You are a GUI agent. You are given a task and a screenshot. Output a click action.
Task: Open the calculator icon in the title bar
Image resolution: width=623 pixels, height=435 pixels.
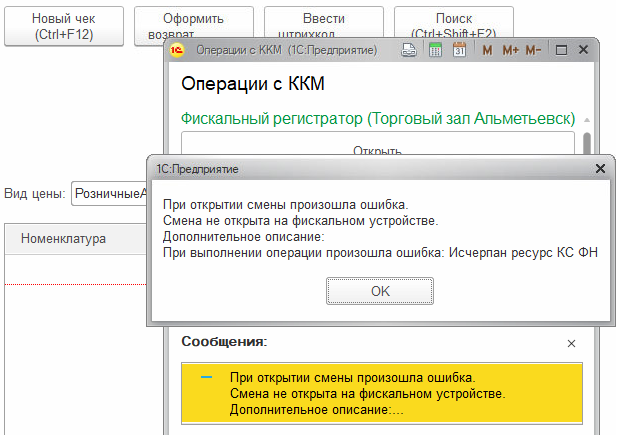click(435, 50)
